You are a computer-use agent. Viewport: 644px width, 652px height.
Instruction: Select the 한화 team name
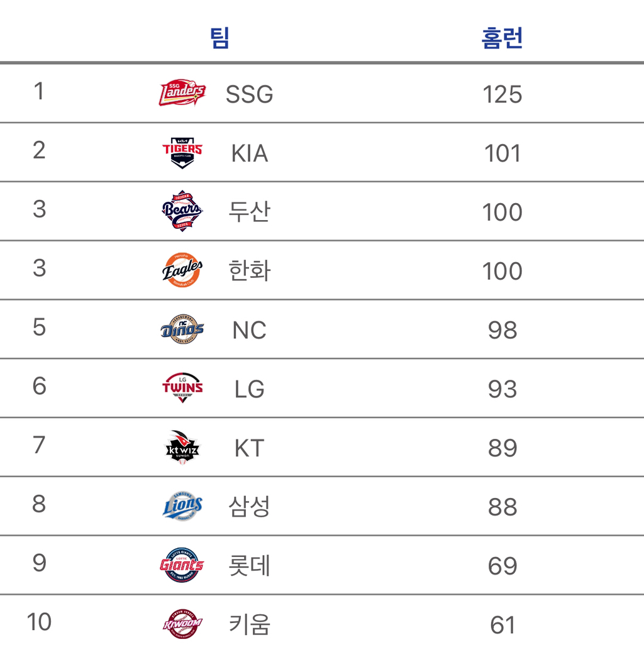(249, 271)
